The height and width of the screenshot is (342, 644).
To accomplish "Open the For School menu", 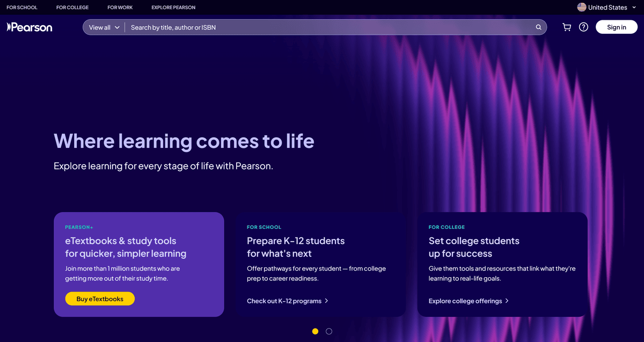I will tap(22, 8).
